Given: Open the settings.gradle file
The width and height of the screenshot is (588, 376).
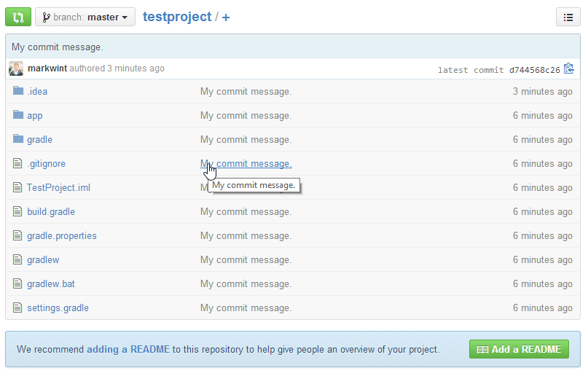Looking at the screenshot, I should click(x=58, y=308).
